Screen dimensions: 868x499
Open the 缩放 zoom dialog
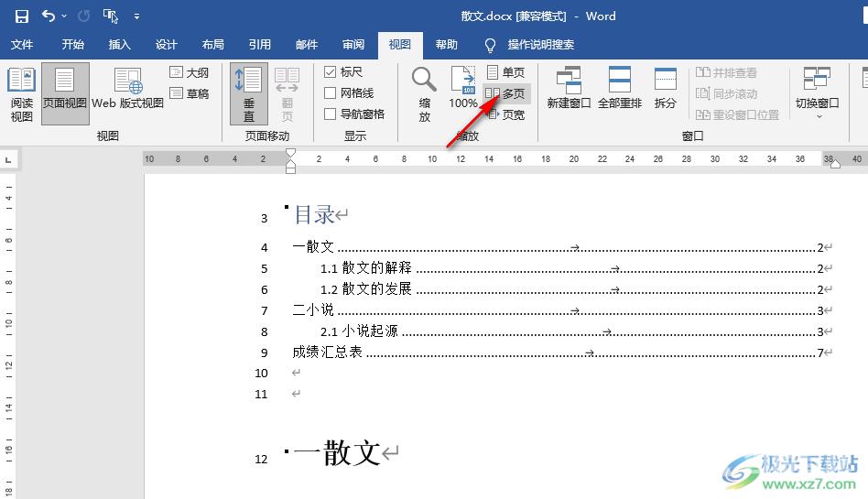point(424,93)
